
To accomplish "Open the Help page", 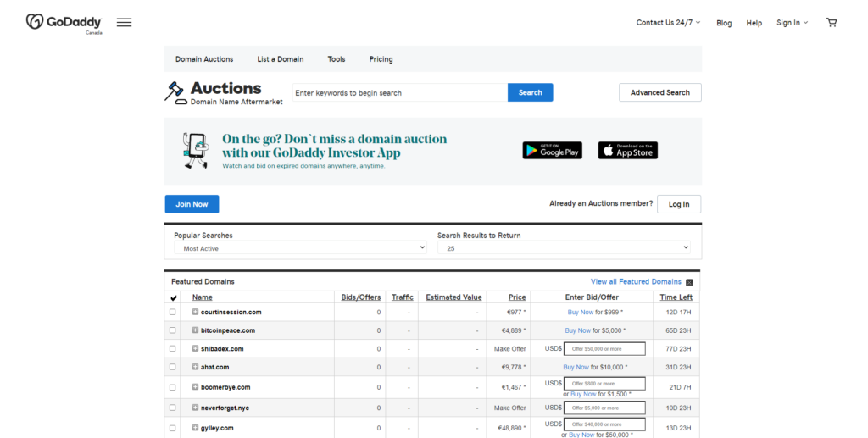I will (x=754, y=23).
